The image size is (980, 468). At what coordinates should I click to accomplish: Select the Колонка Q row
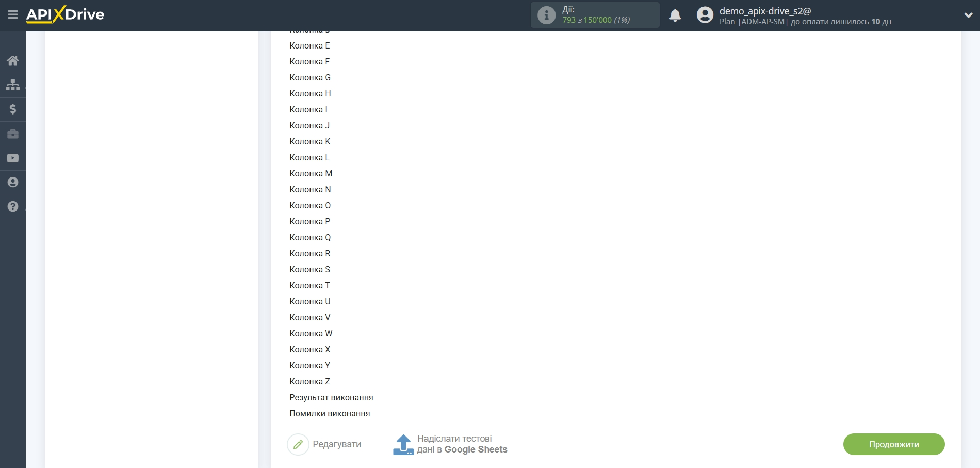(x=616, y=238)
